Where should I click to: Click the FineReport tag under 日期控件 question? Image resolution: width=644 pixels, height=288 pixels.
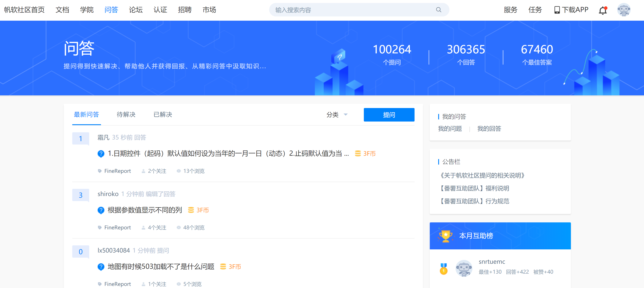tap(117, 171)
